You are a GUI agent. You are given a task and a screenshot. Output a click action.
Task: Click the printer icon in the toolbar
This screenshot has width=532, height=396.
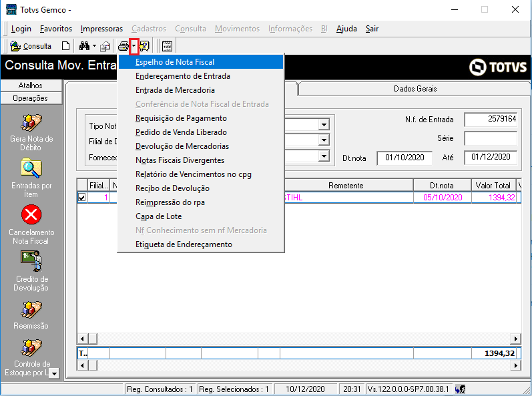123,46
